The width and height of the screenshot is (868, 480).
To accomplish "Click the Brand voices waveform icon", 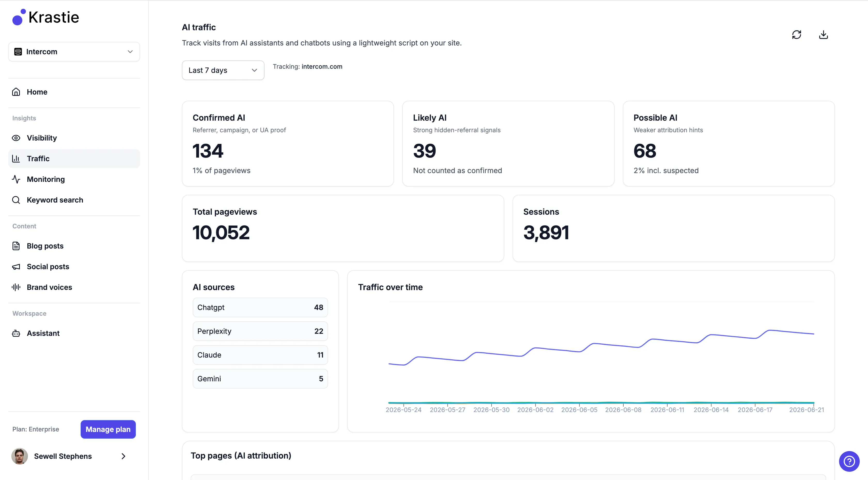I will point(16,287).
